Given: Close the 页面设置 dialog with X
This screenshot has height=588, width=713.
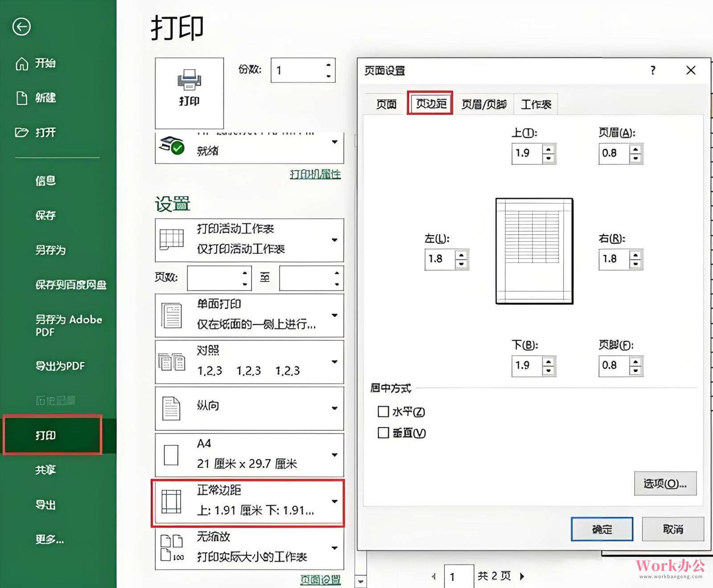Looking at the screenshot, I should [691, 70].
